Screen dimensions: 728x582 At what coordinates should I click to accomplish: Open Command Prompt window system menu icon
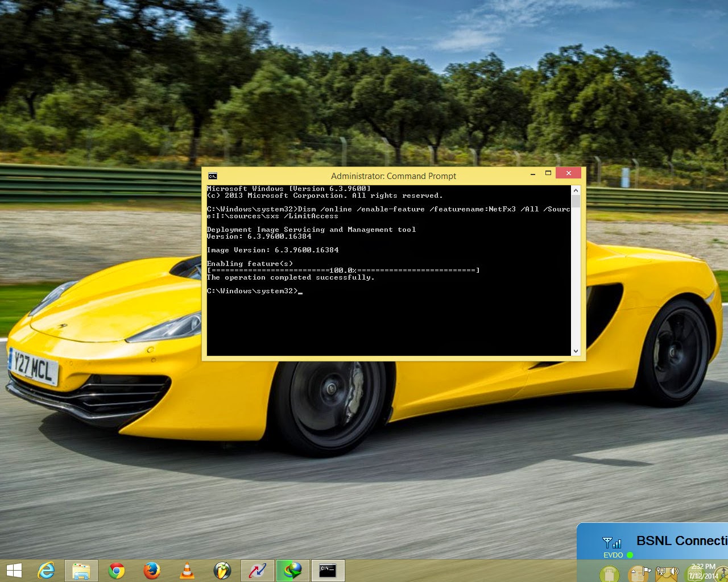pyautogui.click(x=212, y=176)
